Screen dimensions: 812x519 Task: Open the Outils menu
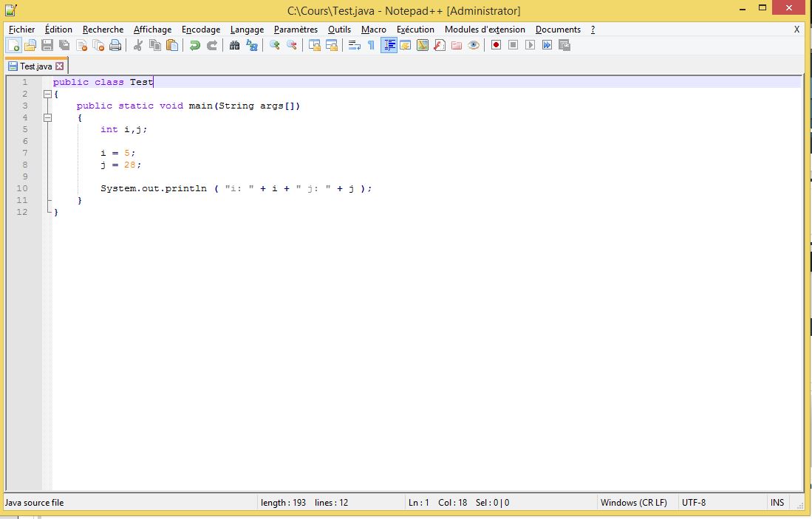click(x=339, y=30)
